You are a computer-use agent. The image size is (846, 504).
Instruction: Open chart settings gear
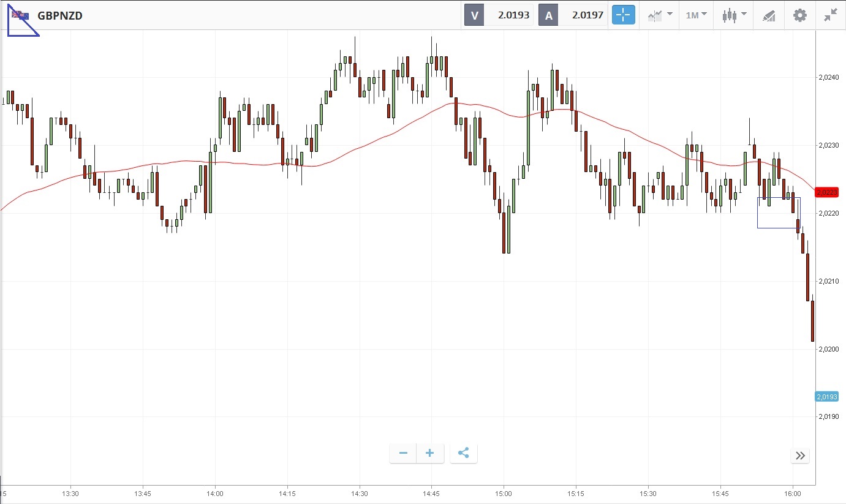pos(800,15)
